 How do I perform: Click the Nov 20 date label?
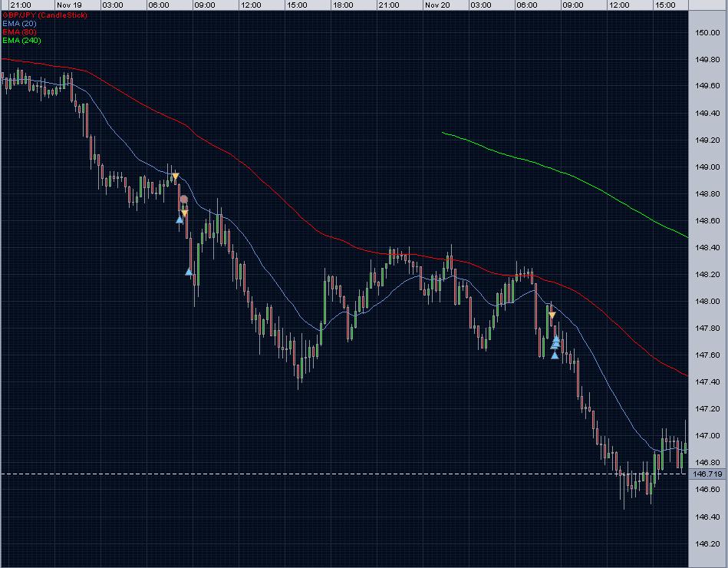pyautogui.click(x=437, y=5)
